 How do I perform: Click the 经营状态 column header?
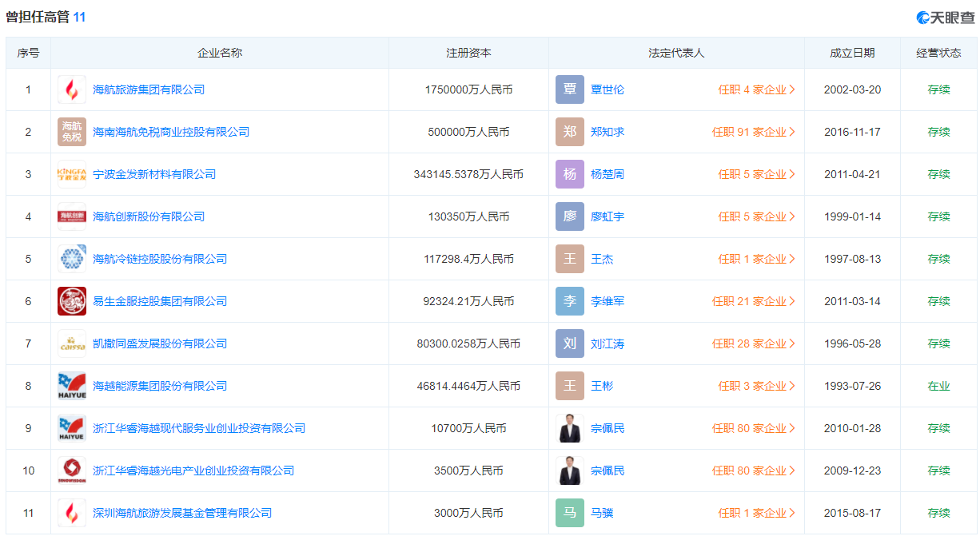[x=938, y=53]
